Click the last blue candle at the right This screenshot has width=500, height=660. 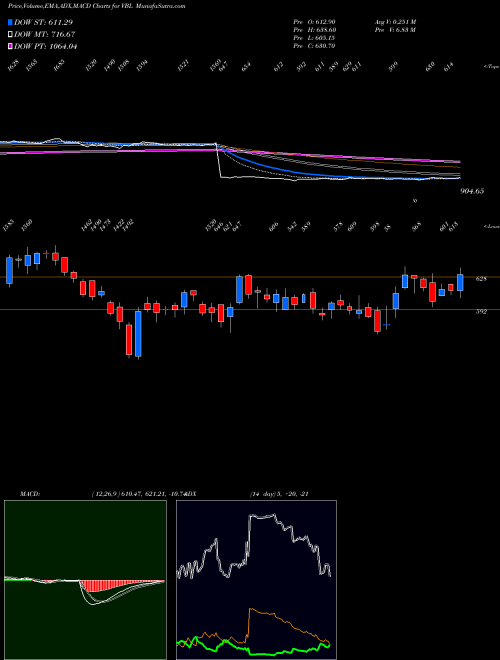click(x=460, y=282)
